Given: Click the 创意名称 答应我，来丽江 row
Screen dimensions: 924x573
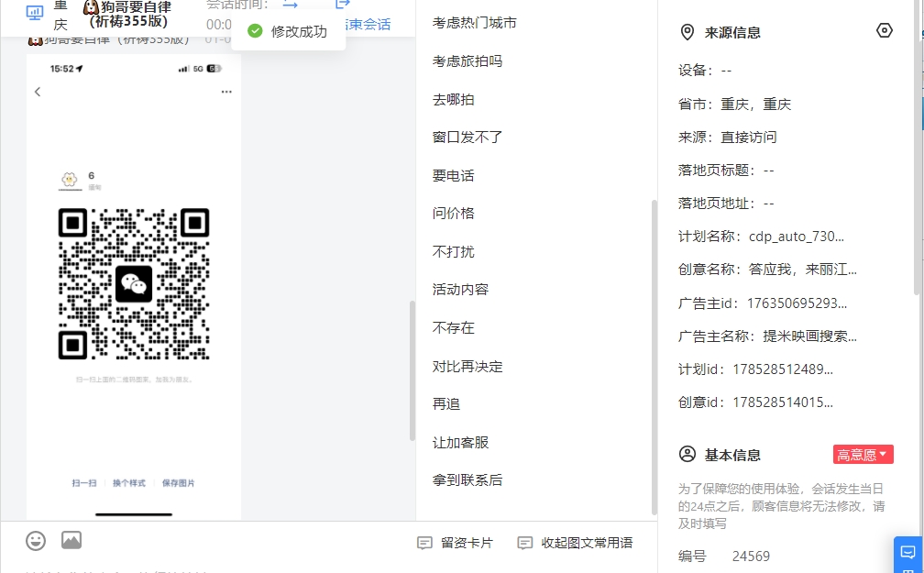Looking at the screenshot, I should click(767, 270).
